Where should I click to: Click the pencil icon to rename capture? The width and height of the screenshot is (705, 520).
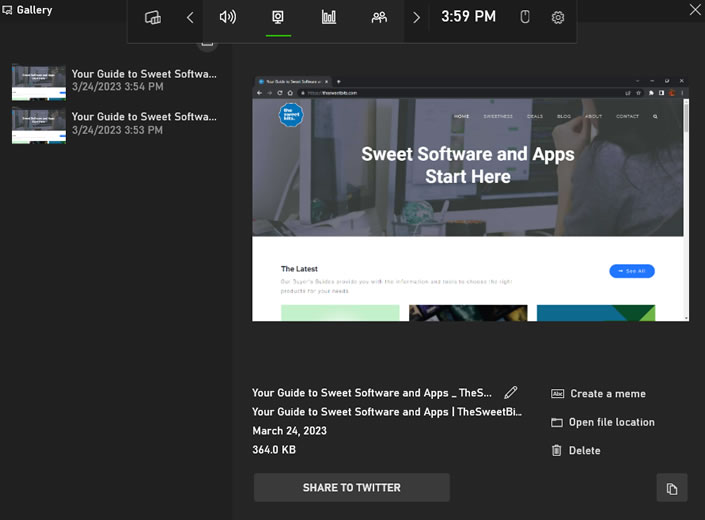pyautogui.click(x=511, y=392)
